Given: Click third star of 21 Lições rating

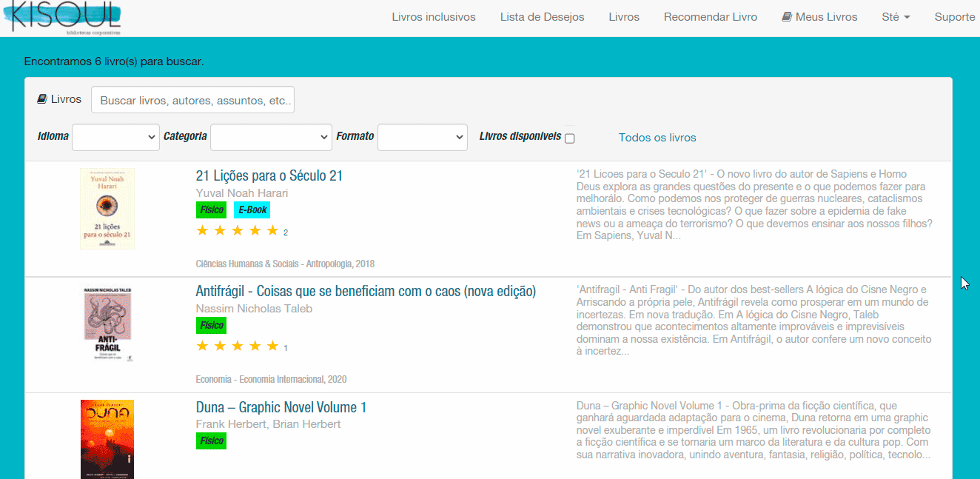Looking at the screenshot, I should (238, 231).
